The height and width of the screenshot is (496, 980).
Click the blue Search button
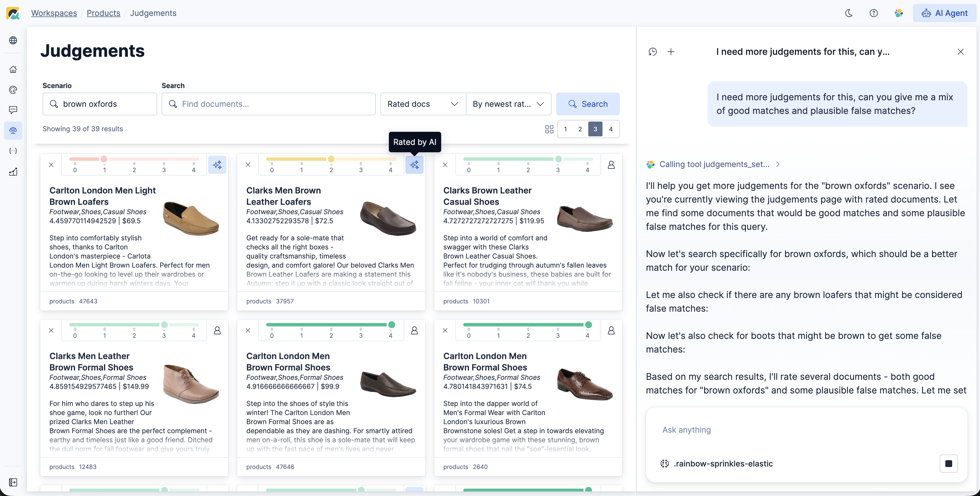tap(587, 104)
